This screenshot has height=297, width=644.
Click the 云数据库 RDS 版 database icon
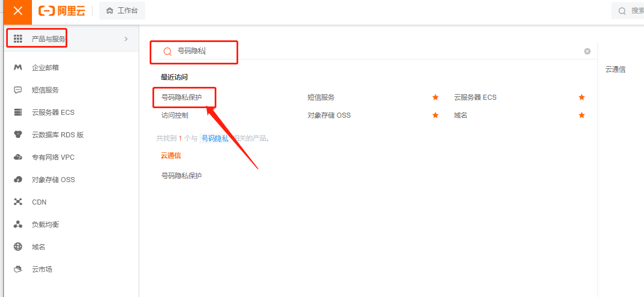(18, 134)
